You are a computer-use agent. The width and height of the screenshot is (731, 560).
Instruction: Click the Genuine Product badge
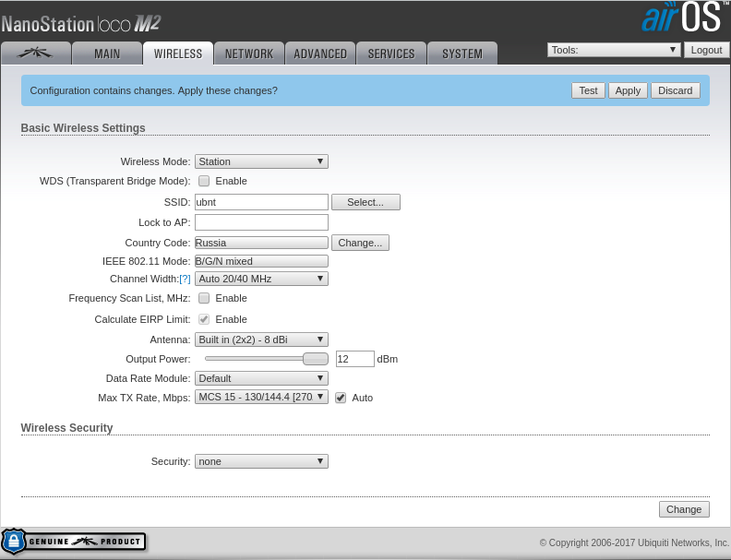tap(74, 542)
